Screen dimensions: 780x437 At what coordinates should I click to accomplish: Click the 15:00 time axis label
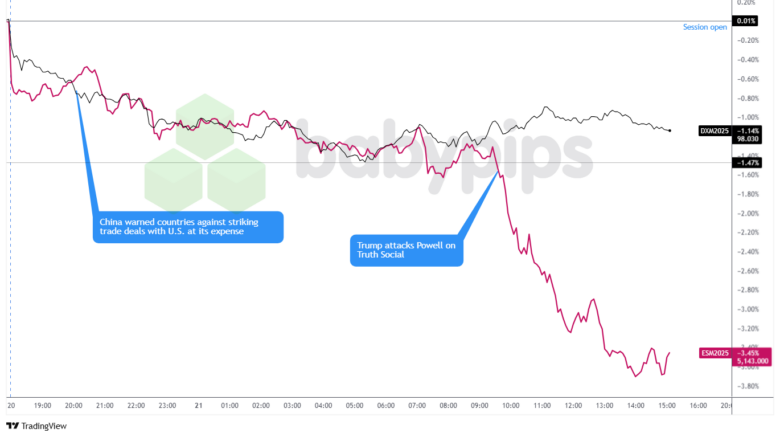click(667, 406)
